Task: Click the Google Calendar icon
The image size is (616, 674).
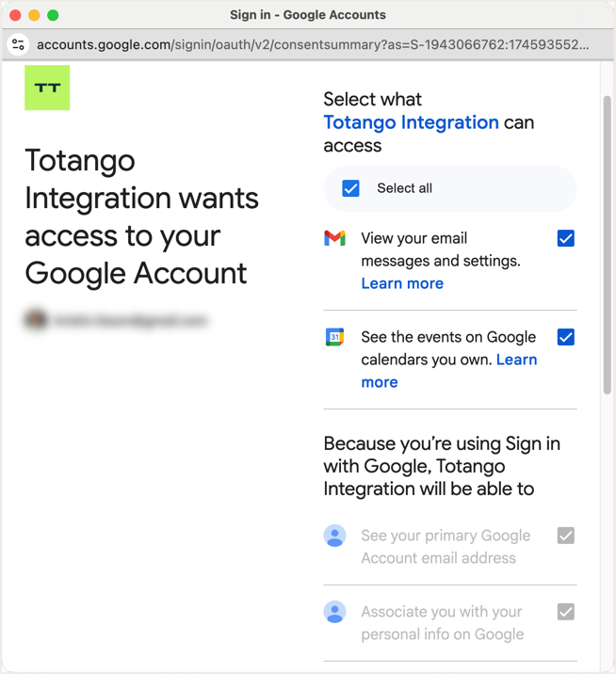Action: pos(334,337)
